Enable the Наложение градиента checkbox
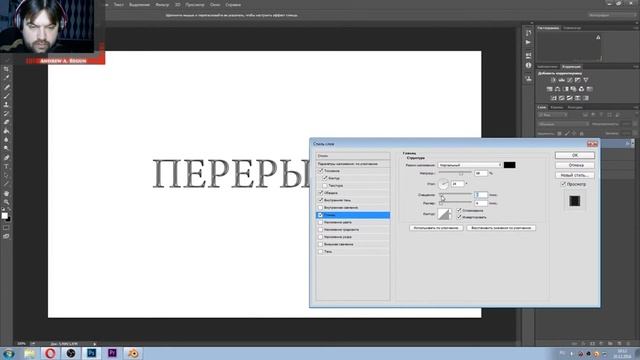640x360 pixels. coord(320,229)
